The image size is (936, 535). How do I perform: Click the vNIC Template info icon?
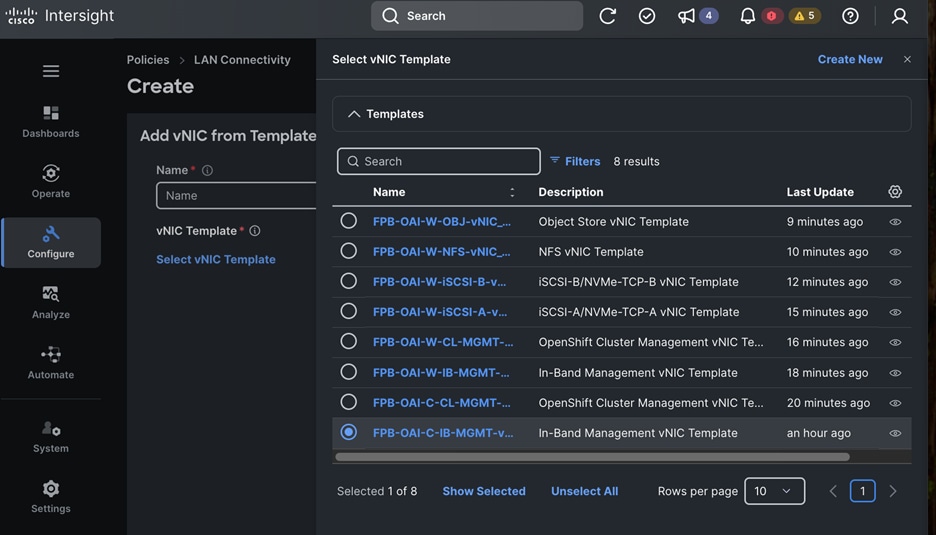coord(255,230)
